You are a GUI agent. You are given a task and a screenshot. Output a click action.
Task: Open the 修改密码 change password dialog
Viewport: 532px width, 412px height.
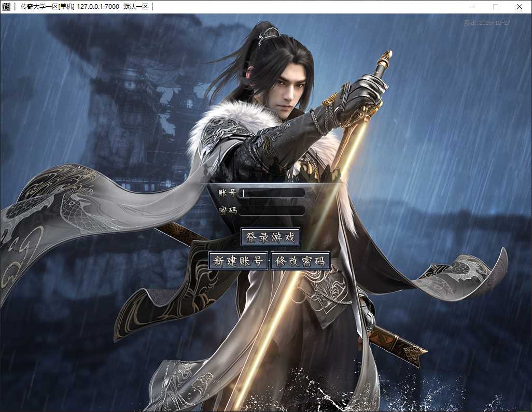pyautogui.click(x=301, y=261)
